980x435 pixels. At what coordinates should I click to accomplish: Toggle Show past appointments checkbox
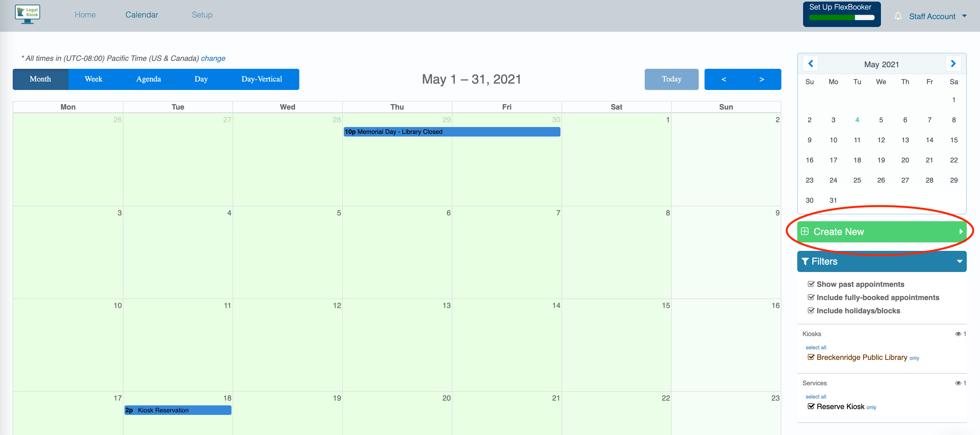811,284
